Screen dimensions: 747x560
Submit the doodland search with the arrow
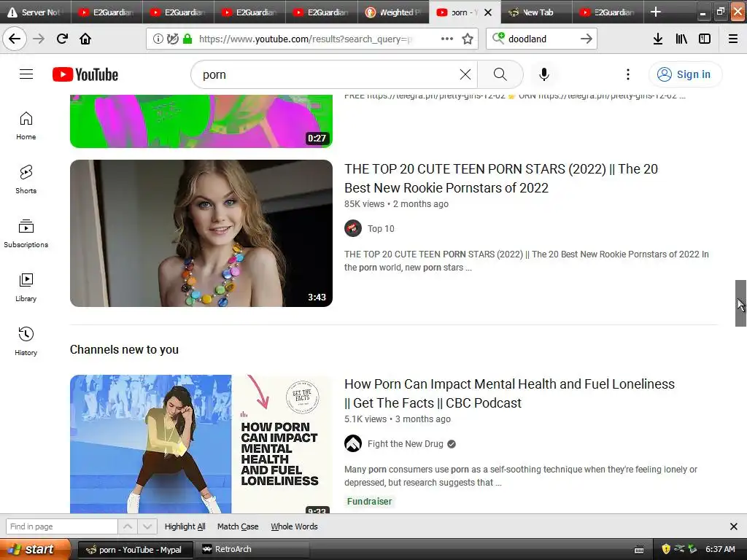tap(586, 39)
